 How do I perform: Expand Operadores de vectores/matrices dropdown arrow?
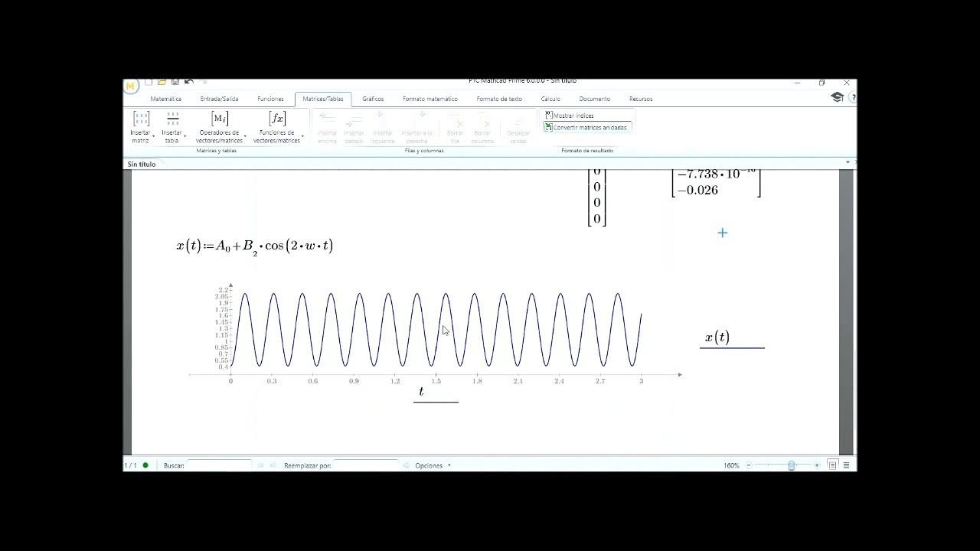click(245, 136)
